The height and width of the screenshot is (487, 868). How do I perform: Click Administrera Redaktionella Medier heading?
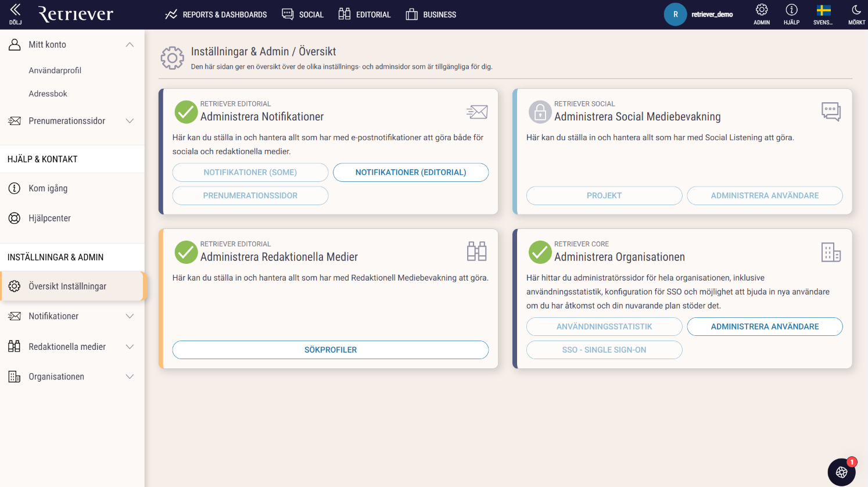coord(279,257)
